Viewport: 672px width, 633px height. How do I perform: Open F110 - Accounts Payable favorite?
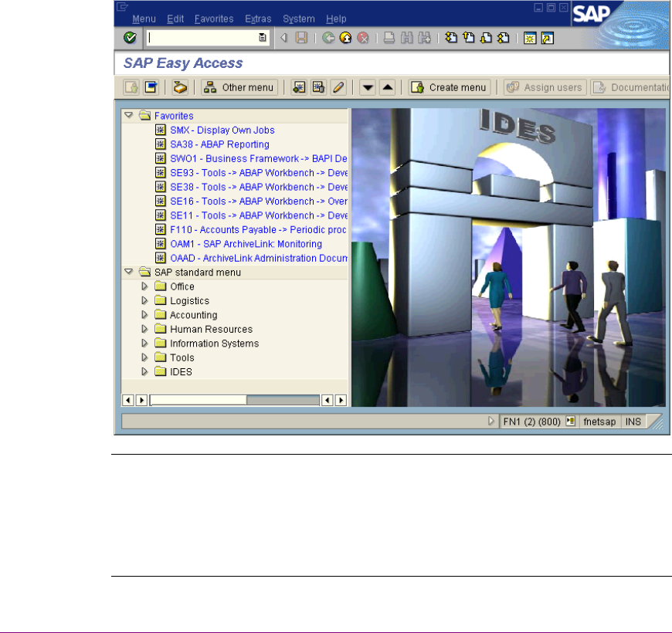(x=258, y=229)
